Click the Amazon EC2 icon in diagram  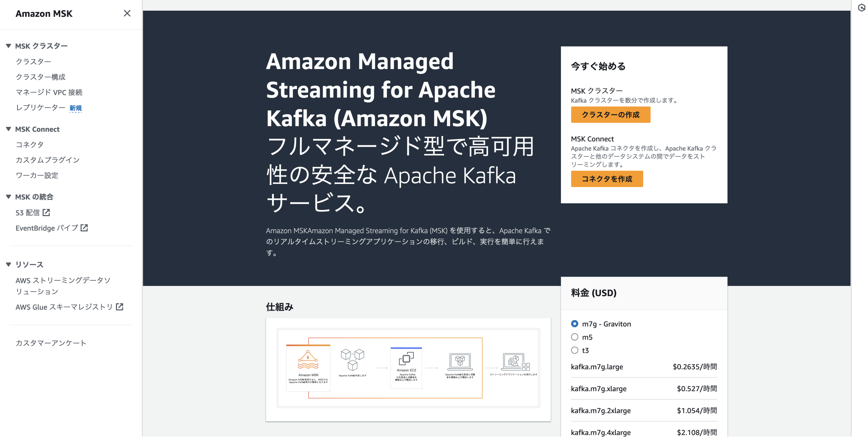point(406,358)
